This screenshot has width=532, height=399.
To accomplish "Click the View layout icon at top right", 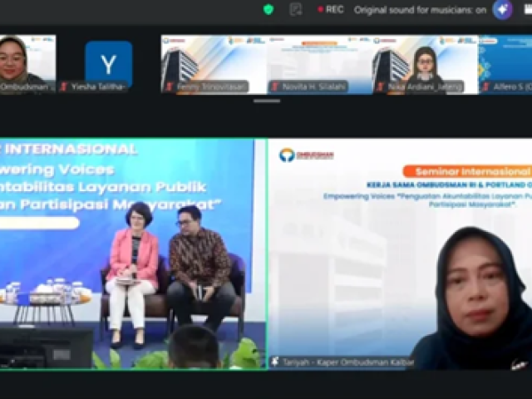I will [x=529, y=9].
